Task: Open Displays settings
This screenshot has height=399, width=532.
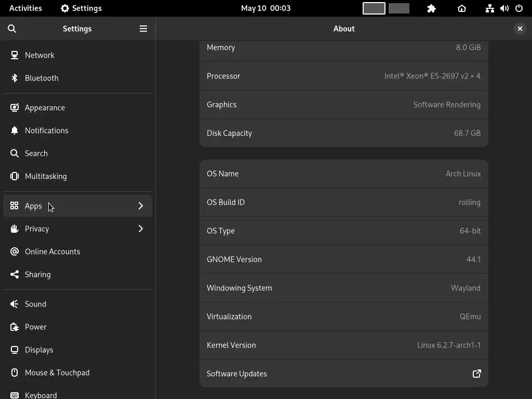Action: [x=78, y=350]
